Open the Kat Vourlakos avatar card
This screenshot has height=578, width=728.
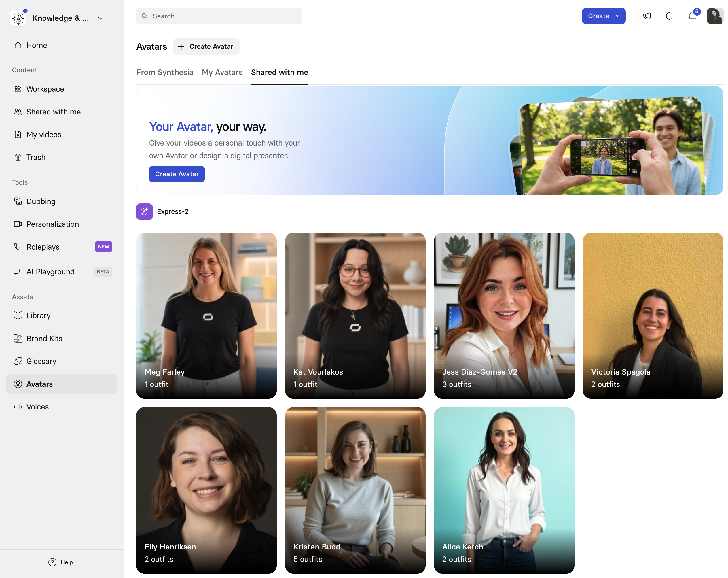click(x=355, y=316)
